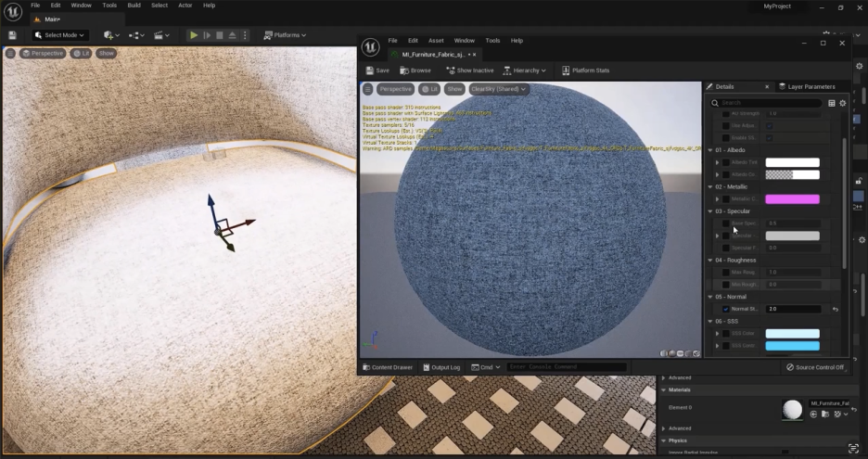
Task: Enable the SSS Color override checkbox
Action: [726, 333]
